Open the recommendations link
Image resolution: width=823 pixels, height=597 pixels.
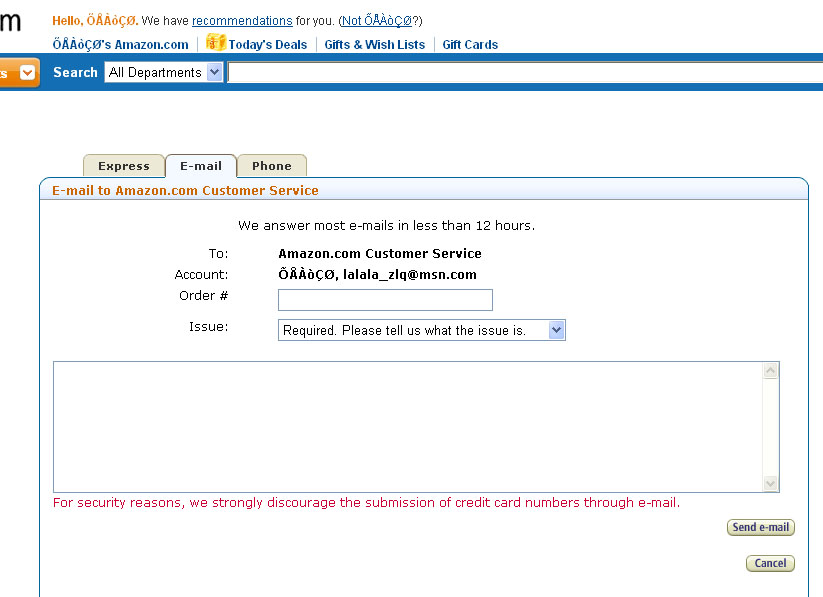coord(242,21)
